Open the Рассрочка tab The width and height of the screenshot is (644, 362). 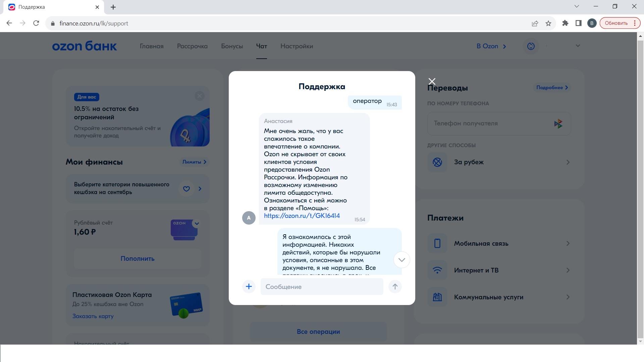(x=192, y=46)
